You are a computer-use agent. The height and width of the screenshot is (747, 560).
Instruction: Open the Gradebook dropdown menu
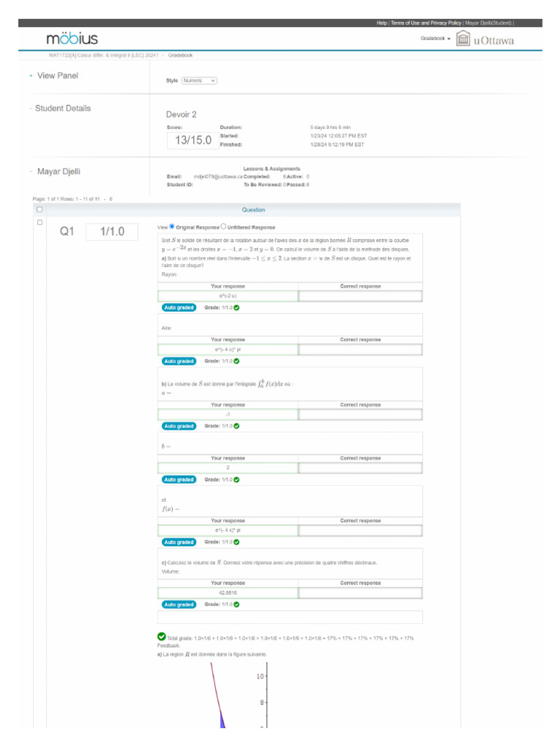coord(435,39)
